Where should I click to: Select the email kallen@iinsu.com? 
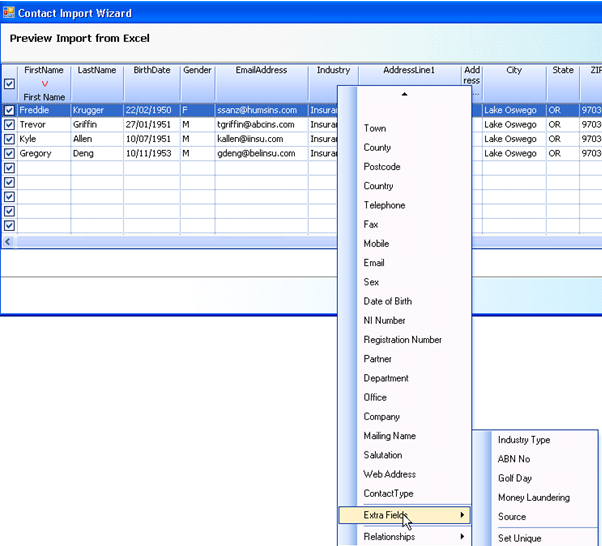pos(261,139)
